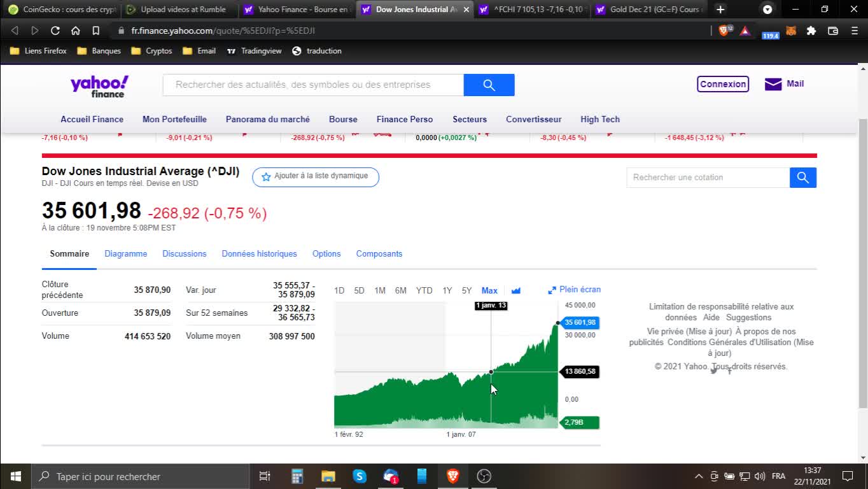This screenshot has height=489, width=868.
Task: Select 1Y chart range
Action: pyautogui.click(x=447, y=290)
